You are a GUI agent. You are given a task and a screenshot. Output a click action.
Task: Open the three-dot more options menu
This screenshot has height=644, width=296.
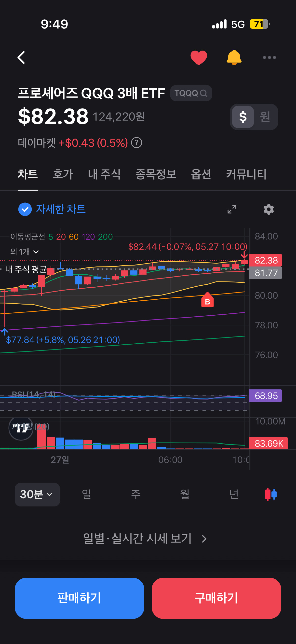point(269,57)
